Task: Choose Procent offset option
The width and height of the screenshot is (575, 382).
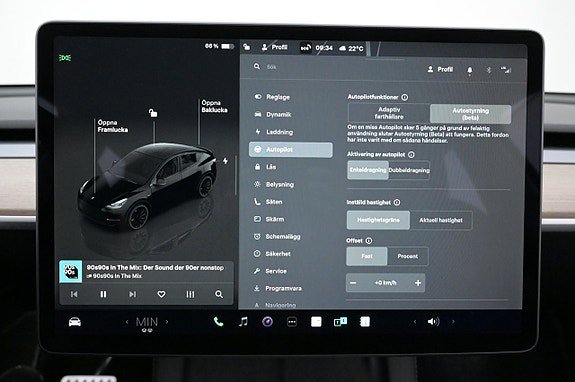Action: (407, 256)
